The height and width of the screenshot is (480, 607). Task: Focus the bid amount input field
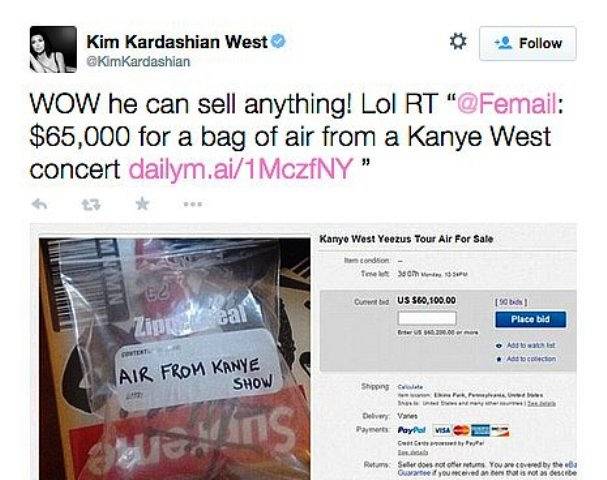point(427,319)
